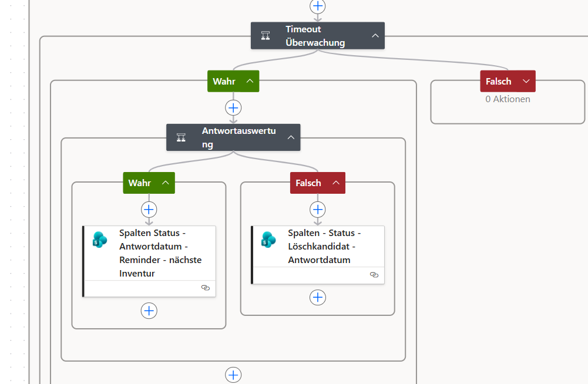This screenshot has height=384, width=588.
Task: Insert action above Antwortauswertung condition
Action: [233, 108]
